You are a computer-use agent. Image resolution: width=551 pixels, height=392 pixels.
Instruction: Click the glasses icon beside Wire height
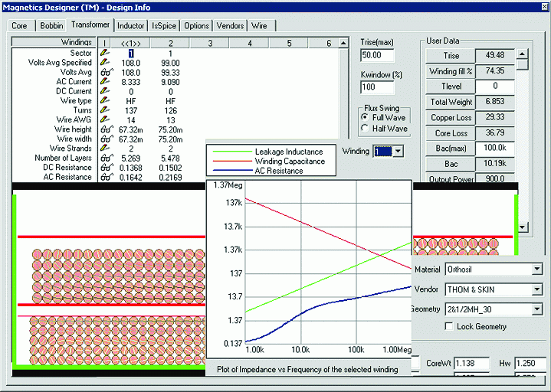(106, 129)
